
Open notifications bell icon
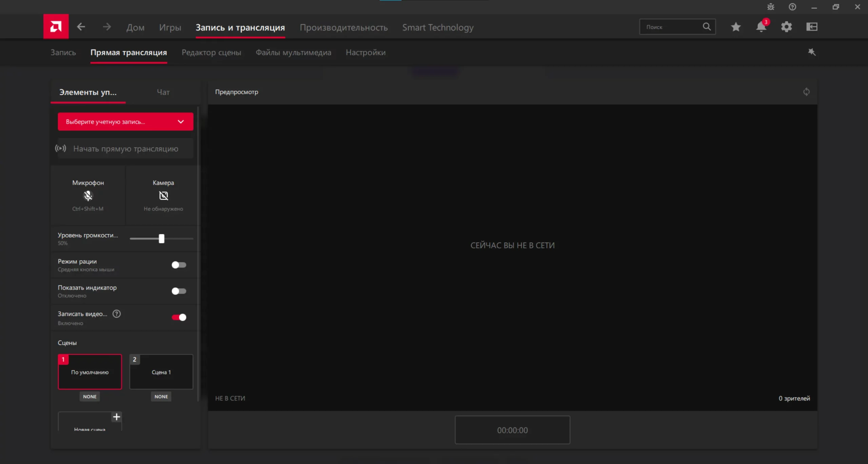[761, 27]
